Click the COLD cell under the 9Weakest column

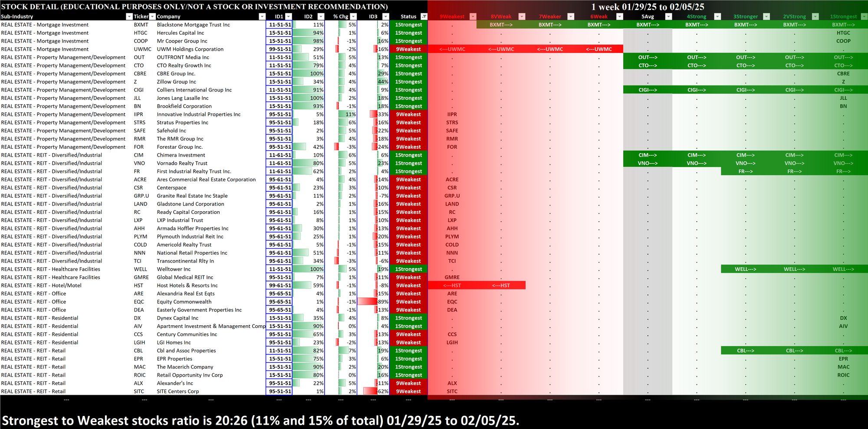pos(452,245)
